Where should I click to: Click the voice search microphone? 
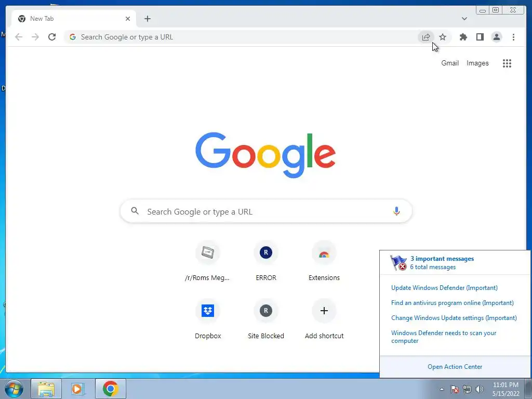click(396, 211)
